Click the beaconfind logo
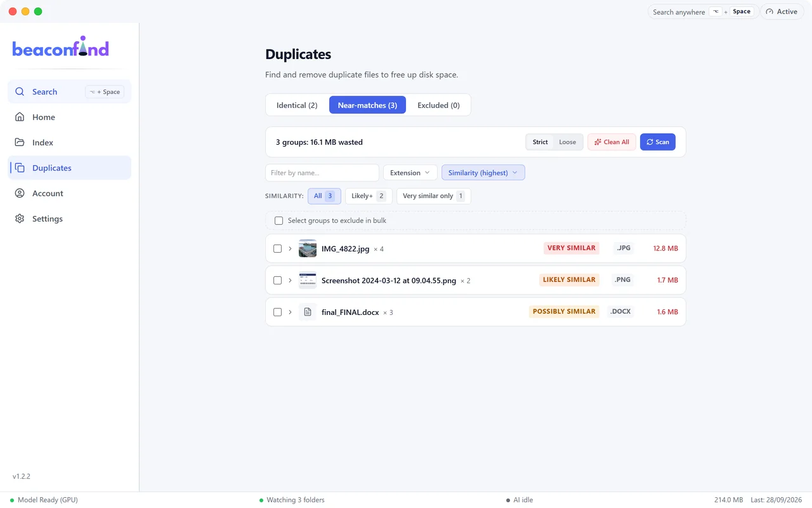The image size is (812, 508). tap(60, 47)
